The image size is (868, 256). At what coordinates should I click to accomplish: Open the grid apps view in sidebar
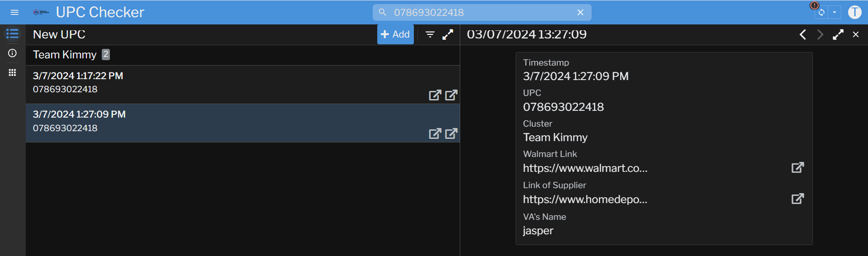coord(12,72)
